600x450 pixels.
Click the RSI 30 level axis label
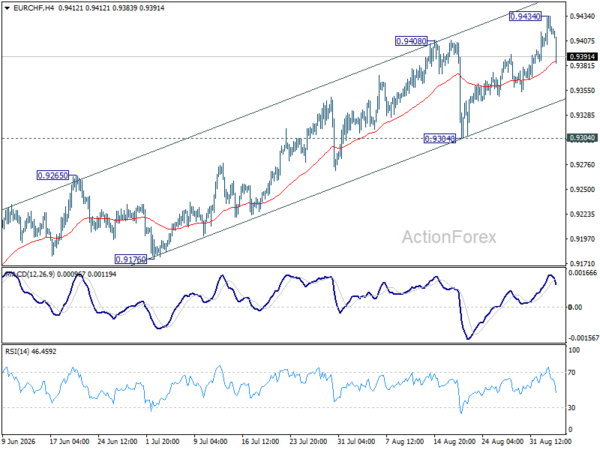pos(571,408)
